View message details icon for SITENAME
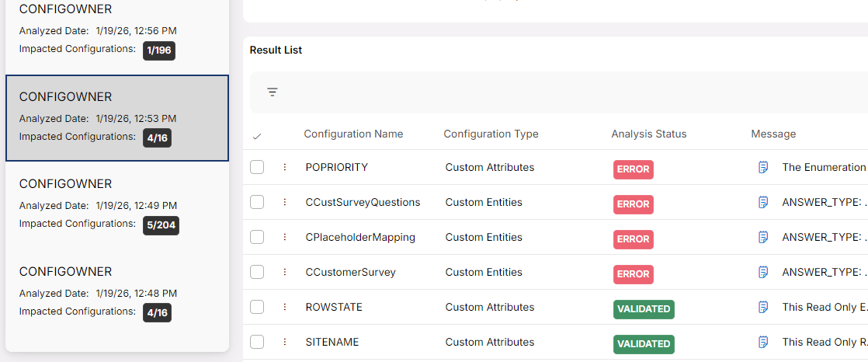The width and height of the screenshot is (868, 362). click(x=763, y=342)
